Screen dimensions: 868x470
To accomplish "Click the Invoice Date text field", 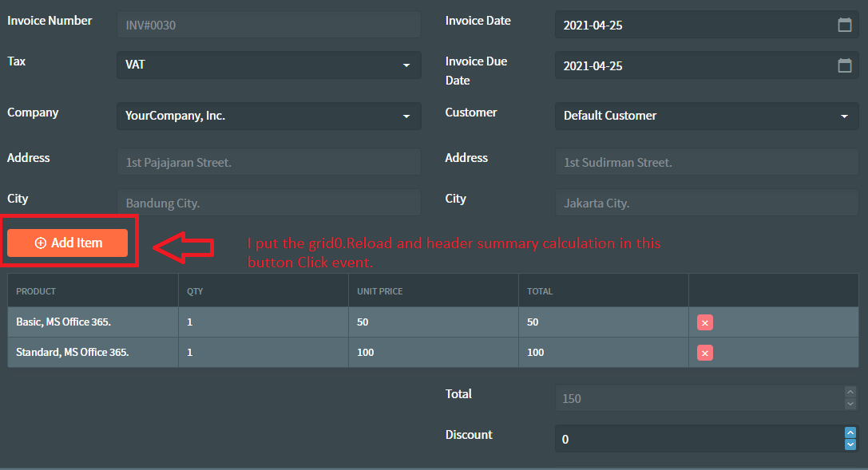I will [697, 25].
